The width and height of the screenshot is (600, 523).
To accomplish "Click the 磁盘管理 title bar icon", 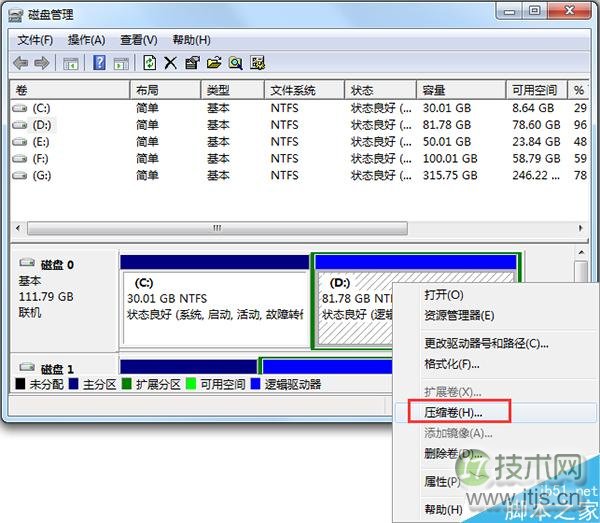I will 16,15.
